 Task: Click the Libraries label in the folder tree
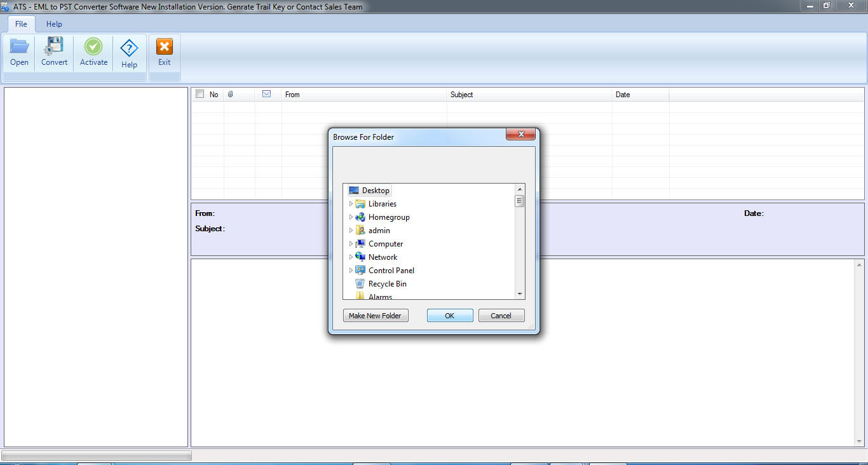point(383,204)
